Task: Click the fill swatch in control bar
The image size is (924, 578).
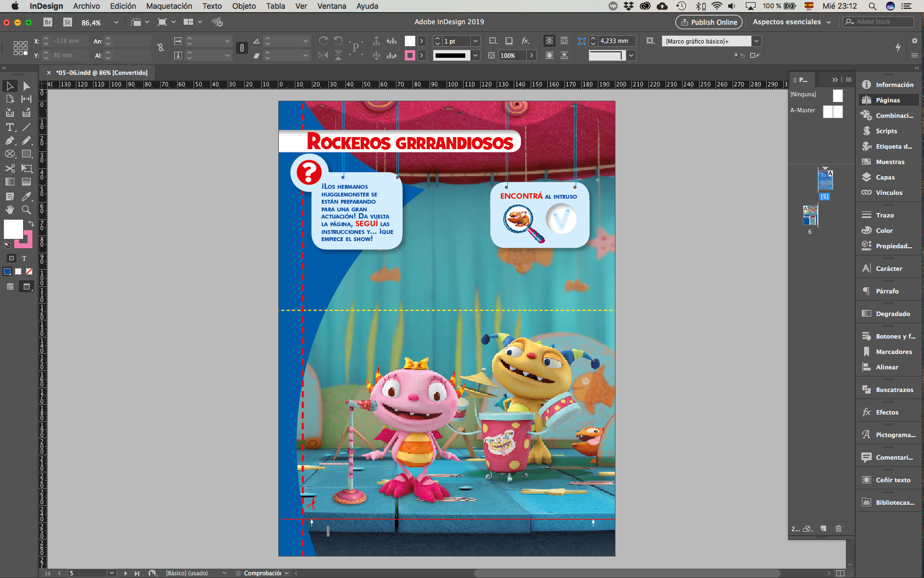Action: 410,41
